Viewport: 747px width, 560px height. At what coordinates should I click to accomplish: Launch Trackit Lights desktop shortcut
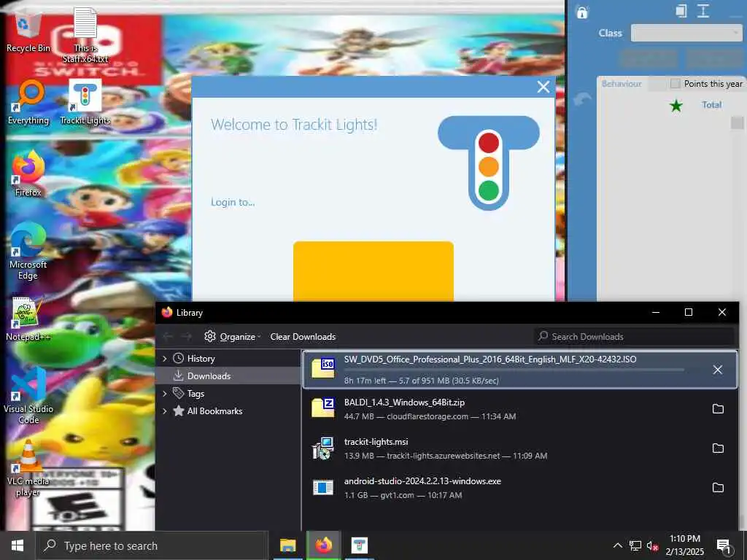(x=85, y=102)
